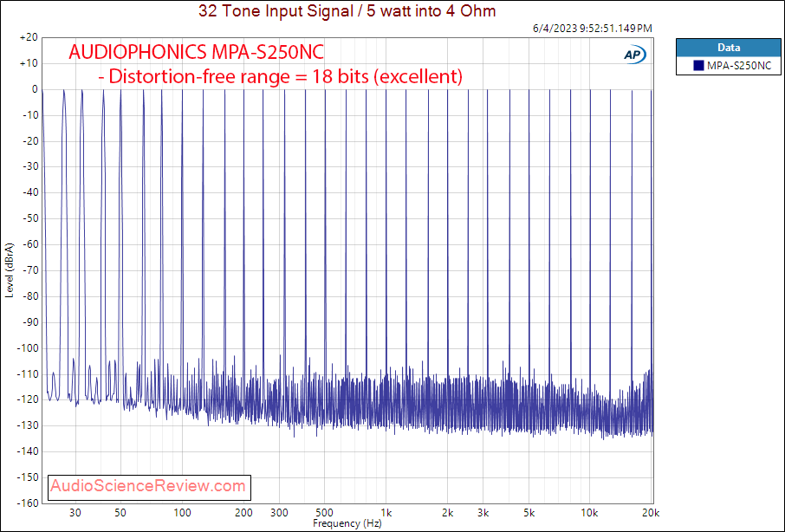Click the +10 y-axis tick label

(29, 63)
